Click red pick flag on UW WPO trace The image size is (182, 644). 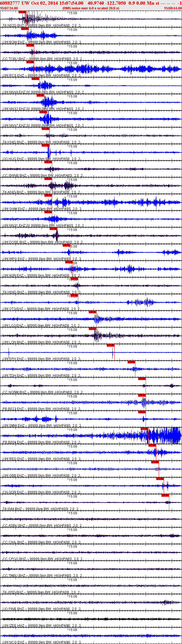click(x=67, y=245)
